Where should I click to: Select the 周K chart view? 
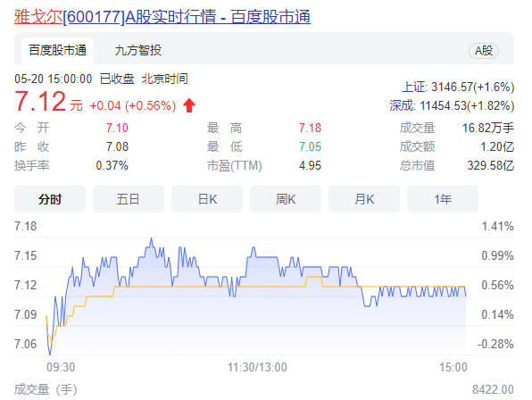286,199
